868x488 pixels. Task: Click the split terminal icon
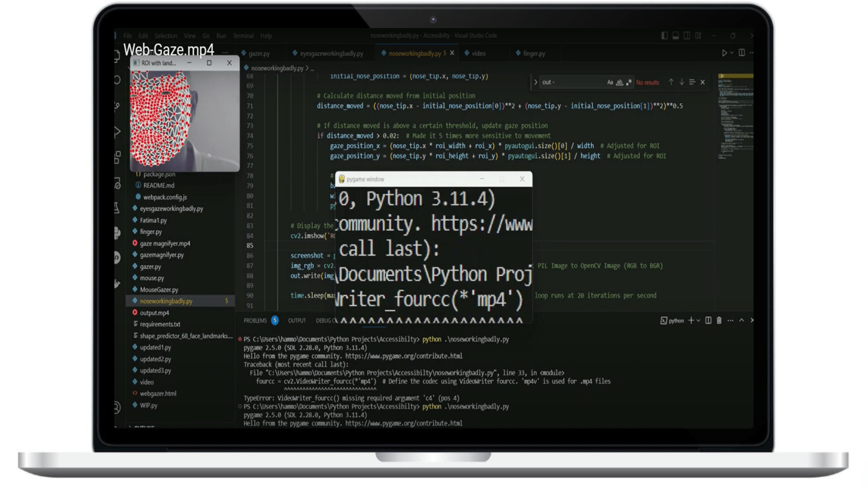pyautogui.click(x=708, y=320)
